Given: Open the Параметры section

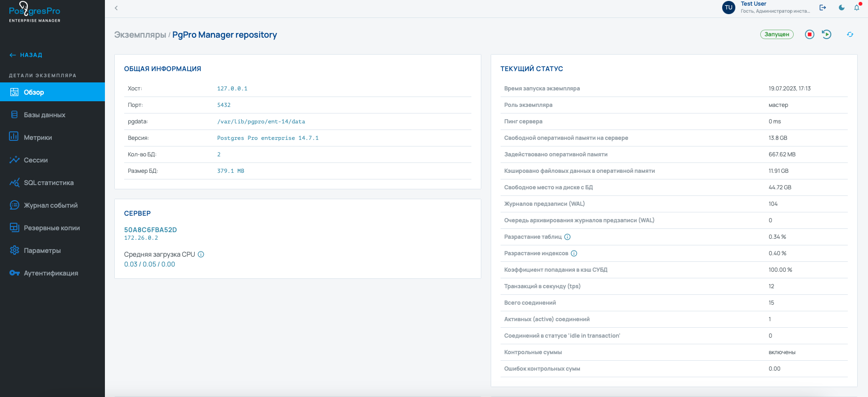Looking at the screenshot, I should coord(52,250).
